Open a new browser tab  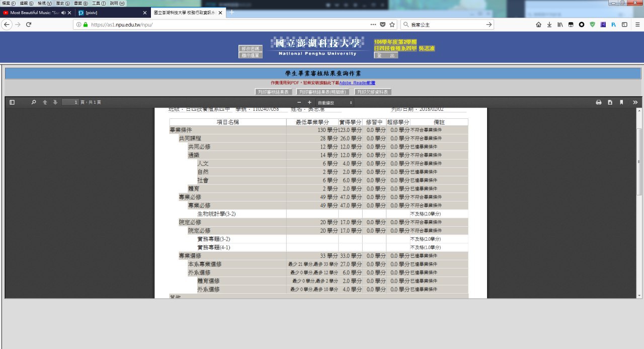click(231, 12)
